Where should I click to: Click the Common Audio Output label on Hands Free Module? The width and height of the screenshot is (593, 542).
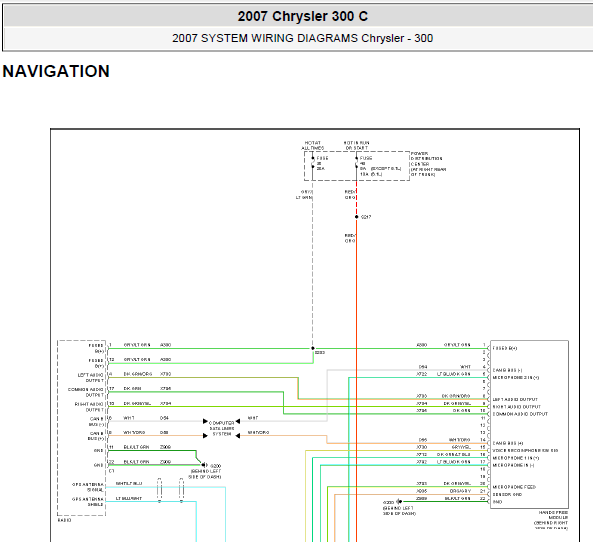coord(520,414)
